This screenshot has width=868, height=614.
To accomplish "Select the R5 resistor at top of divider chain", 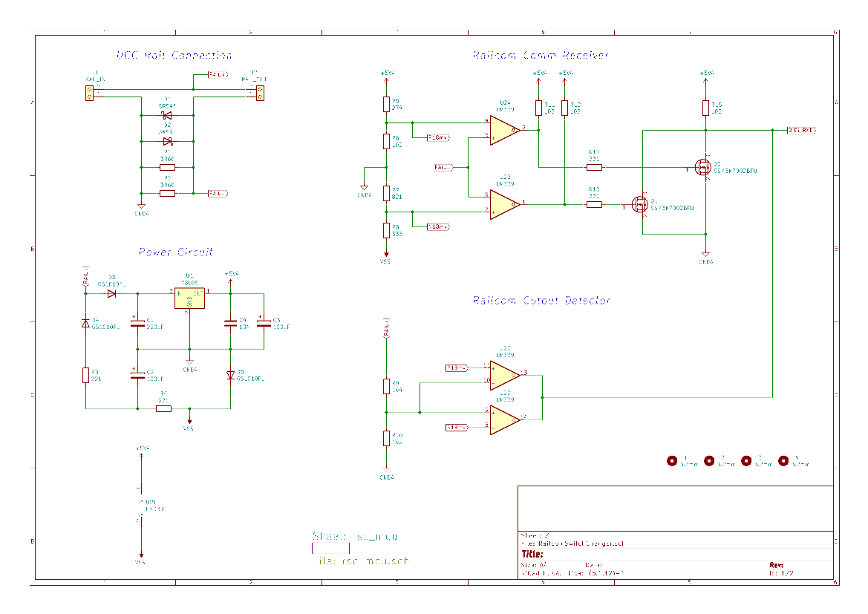I will click(386, 104).
